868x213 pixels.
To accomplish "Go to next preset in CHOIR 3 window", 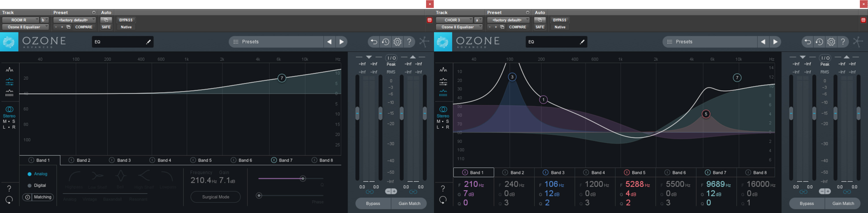I will (x=775, y=42).
